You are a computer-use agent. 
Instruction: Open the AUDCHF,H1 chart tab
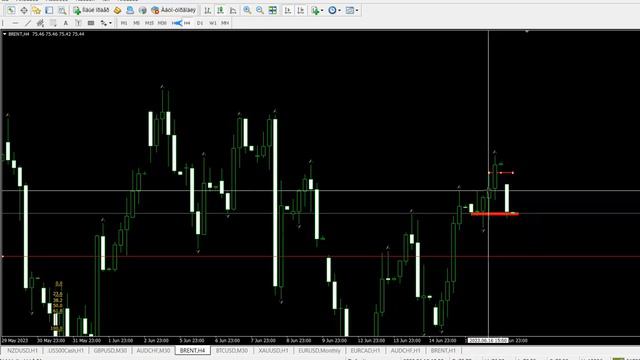click(x=405, y=351)
